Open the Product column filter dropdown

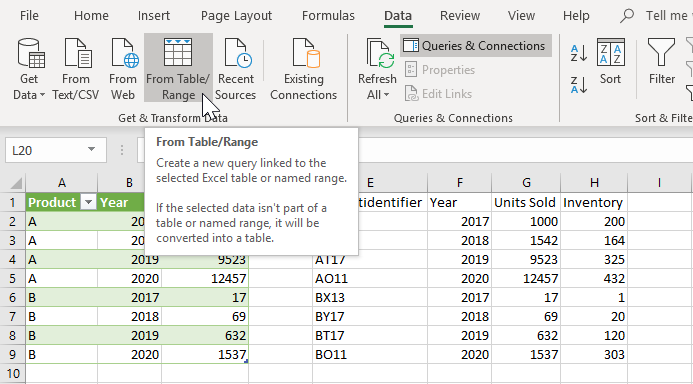(x=88, y=202)
